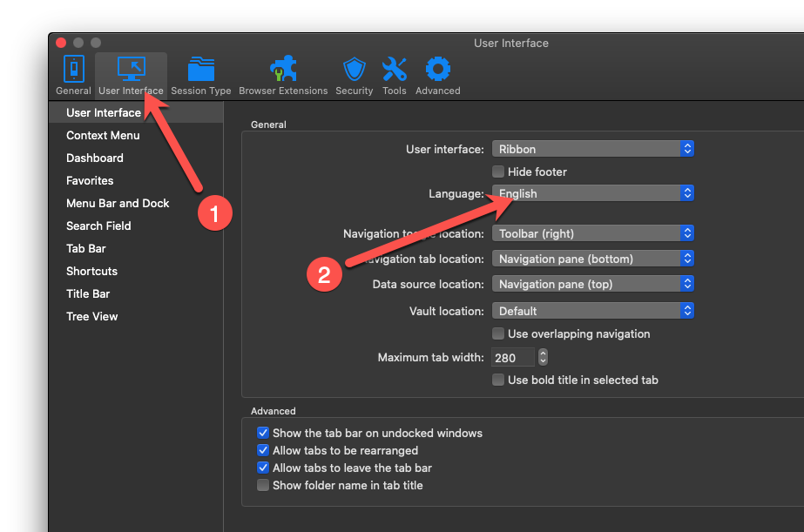Open the Language English dropdown
The image size is (804, 532).
[x=592, y=193]
